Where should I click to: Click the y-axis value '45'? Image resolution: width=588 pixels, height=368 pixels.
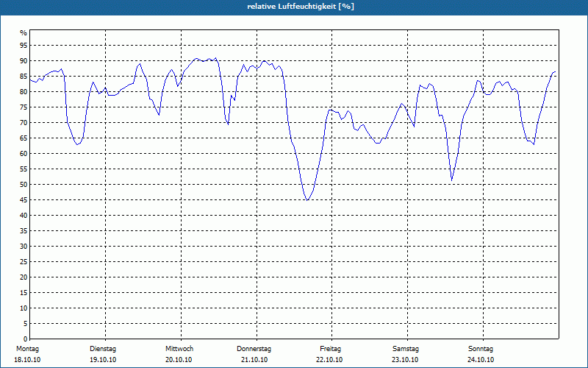click(24, 199)
